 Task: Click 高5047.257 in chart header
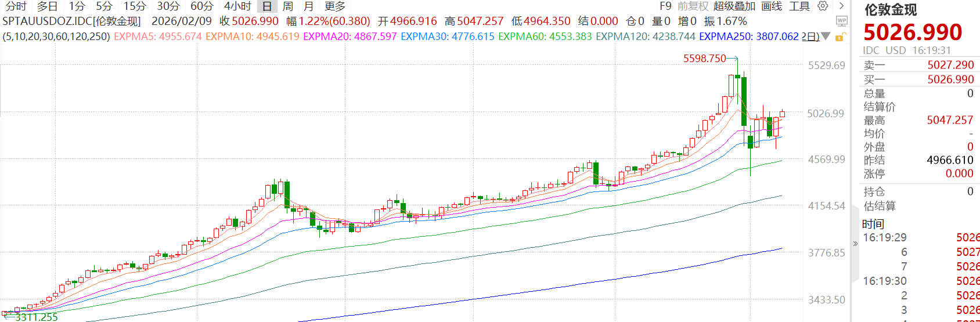[x=474, y=21]
